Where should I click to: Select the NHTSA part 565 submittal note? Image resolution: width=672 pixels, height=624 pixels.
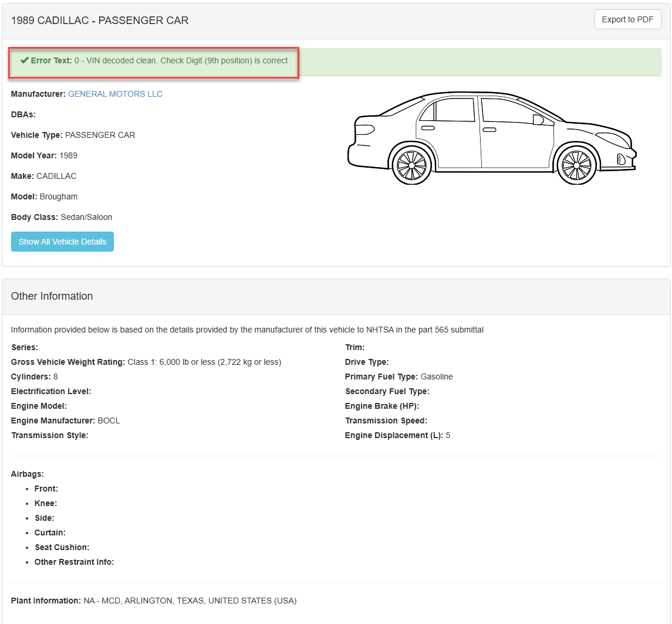coord(247,330)
